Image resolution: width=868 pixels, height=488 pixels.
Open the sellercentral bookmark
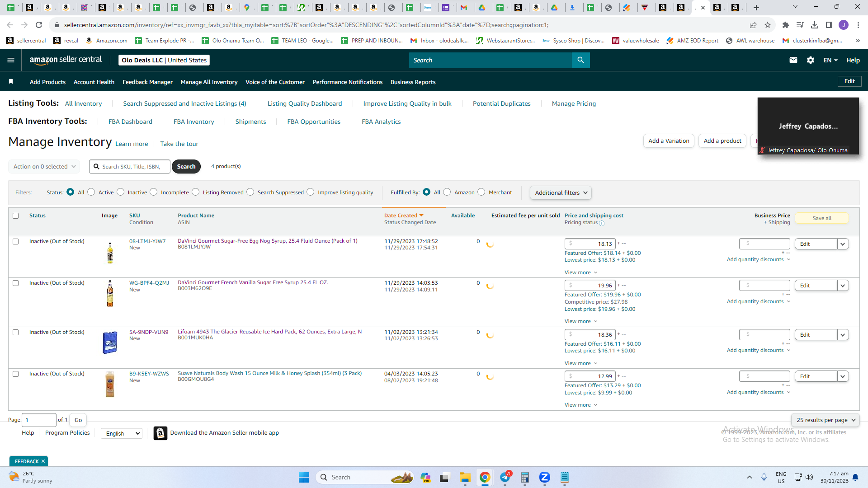[27, 41]
